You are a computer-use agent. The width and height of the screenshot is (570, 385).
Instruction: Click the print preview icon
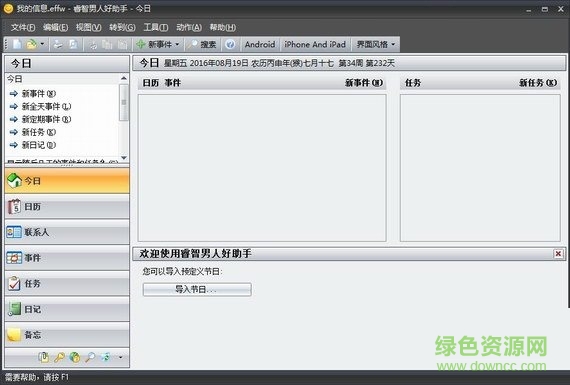[x=73, y=44]
